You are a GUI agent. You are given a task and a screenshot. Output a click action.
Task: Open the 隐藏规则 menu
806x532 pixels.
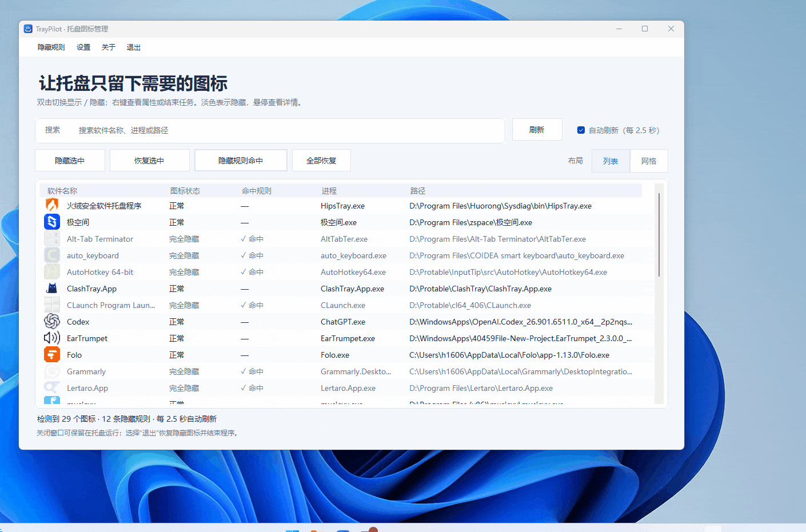pyautogui.click(x=51, y=47)
